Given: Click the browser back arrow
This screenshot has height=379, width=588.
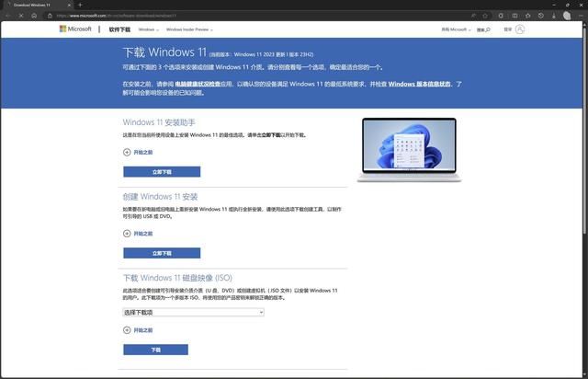Looking at the screenshot, I should pos(8,16).
